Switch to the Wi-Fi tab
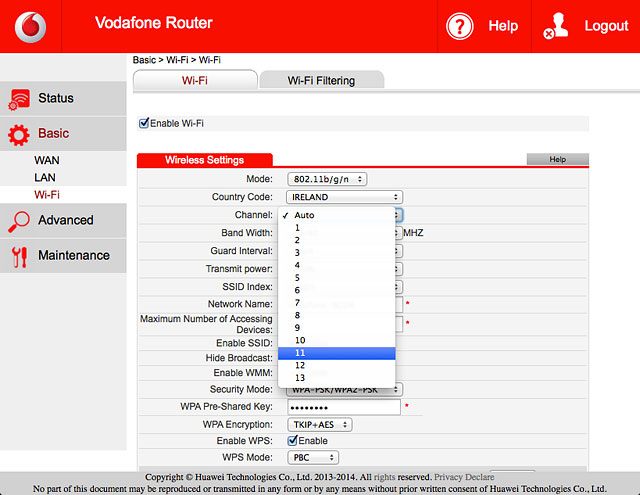 coord(195,80)
